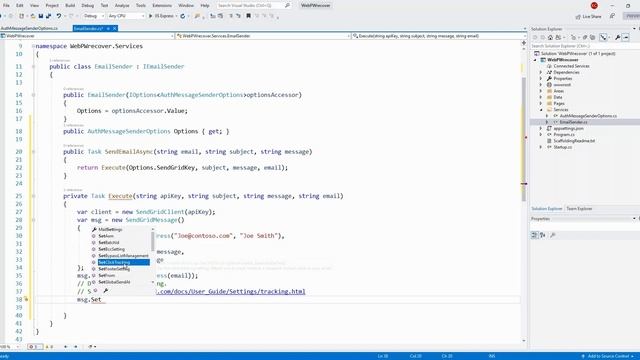Image resolution: width=640 pixels, height=360 pixels.
Task: Click the Properties panel Alphabetical sort icon
Action: 543,235
